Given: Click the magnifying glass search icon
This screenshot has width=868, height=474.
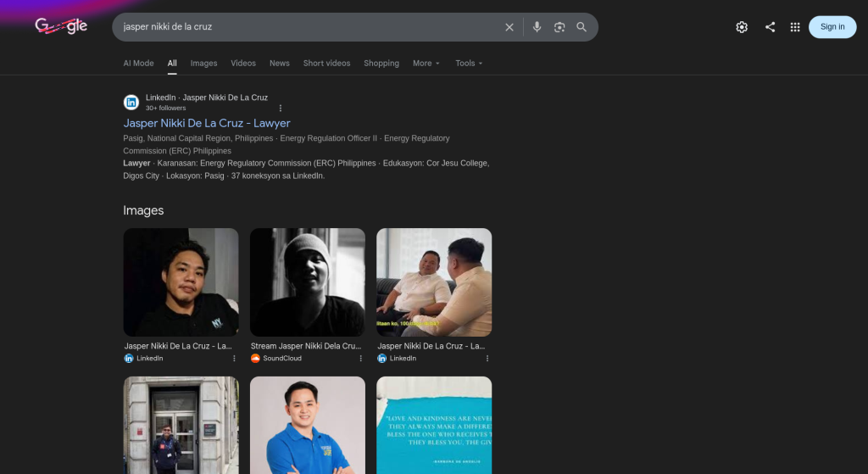Looking at the screenshot, I should click(x=581, y=27).
